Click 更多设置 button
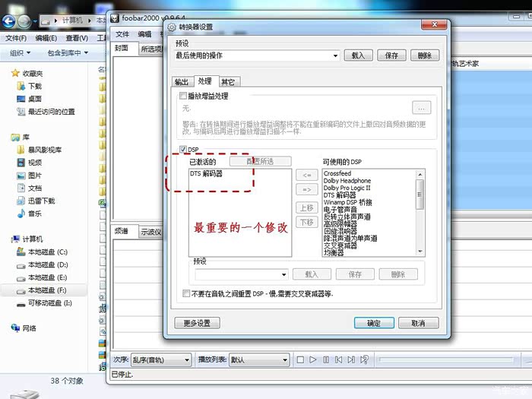This screenshot has height=399, width=532. pos(197,323)
